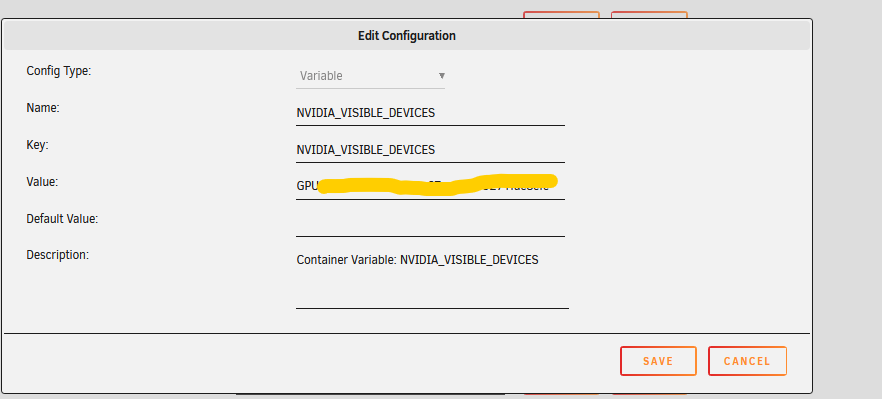Image resolution: width=882 pixels, height=399 pixels.
Task: Click the Container Variable description text
Action: click(417, 259)
